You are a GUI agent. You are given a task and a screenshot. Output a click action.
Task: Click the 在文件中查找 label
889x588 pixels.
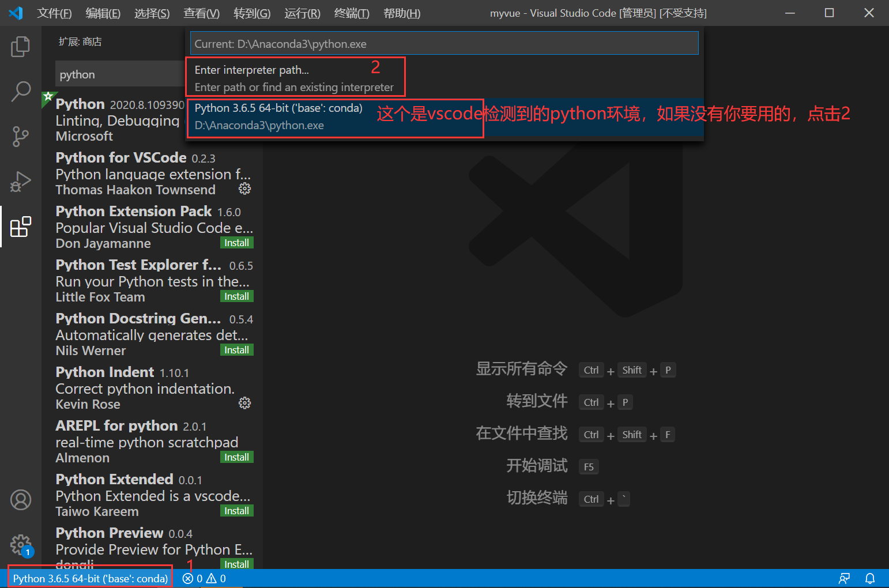(522, 433)
